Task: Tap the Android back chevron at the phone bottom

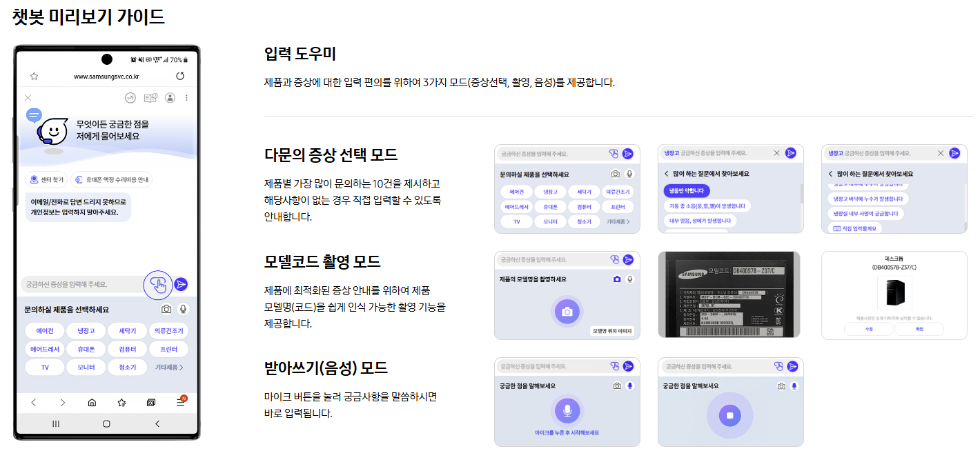Action: pos(157,423)
